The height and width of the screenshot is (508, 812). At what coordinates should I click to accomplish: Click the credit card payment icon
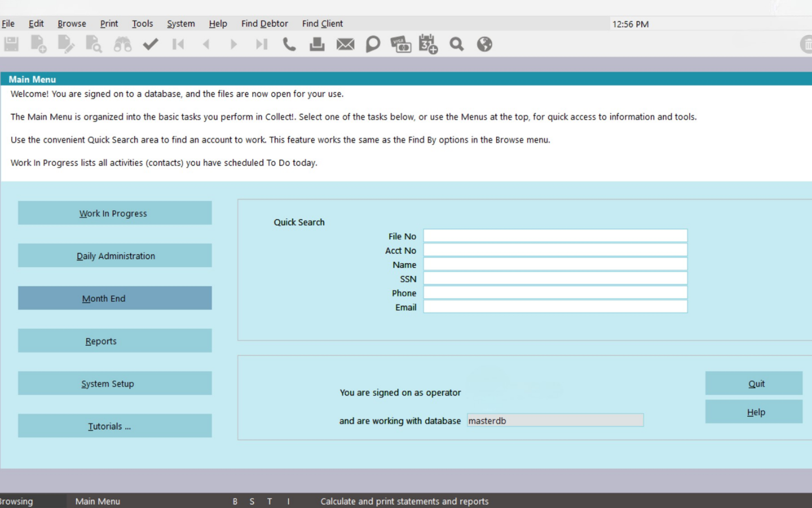click(400, 44)
